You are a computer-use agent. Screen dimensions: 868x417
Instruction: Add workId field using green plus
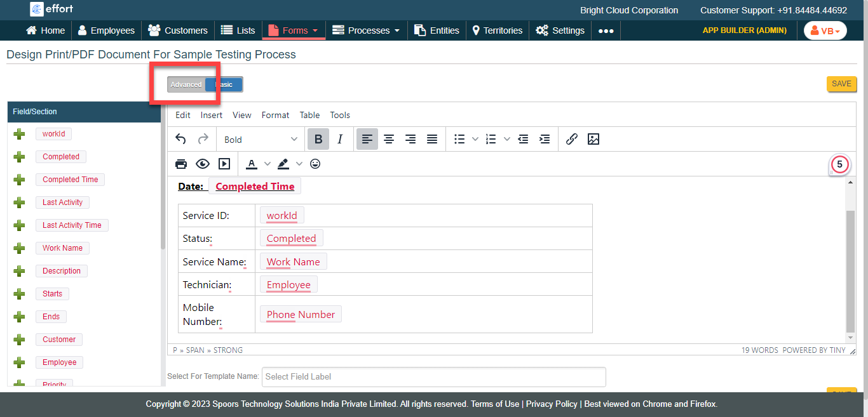point(19,134)
